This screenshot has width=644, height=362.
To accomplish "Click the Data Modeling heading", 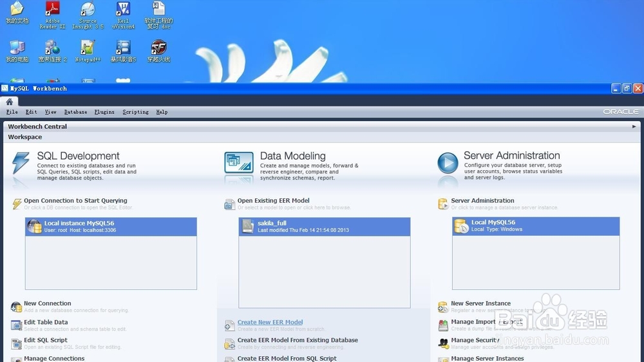I will (x=293, y=156).
